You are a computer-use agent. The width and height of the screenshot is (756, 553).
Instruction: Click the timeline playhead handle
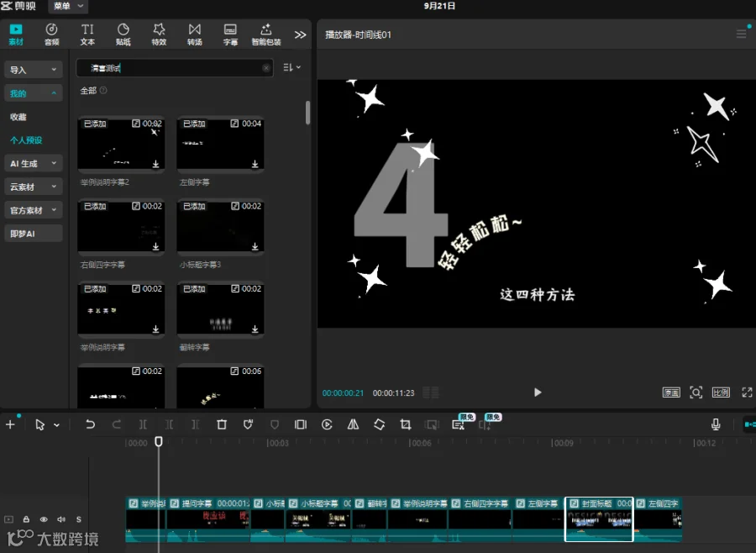pos(158,441)
